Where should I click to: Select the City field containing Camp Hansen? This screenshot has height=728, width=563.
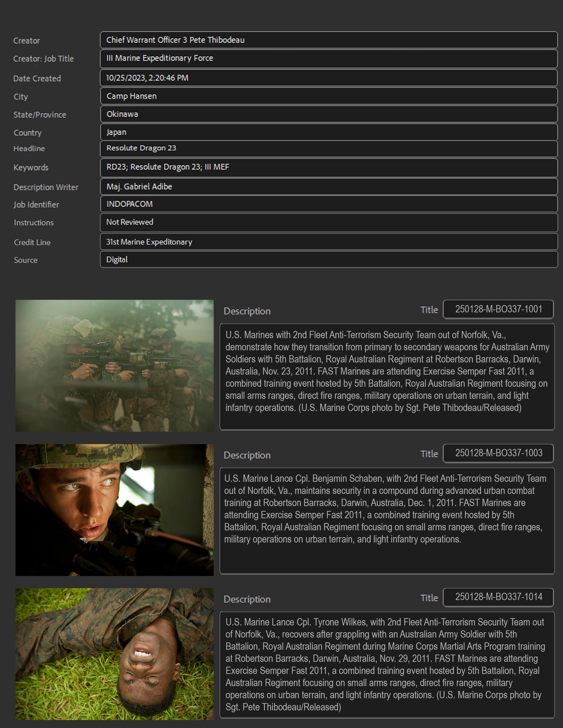[329, 96]
